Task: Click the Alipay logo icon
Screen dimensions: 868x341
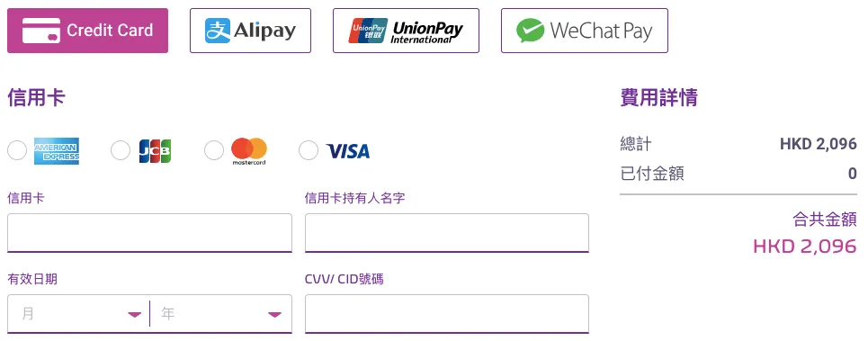Action: (218, 31)
